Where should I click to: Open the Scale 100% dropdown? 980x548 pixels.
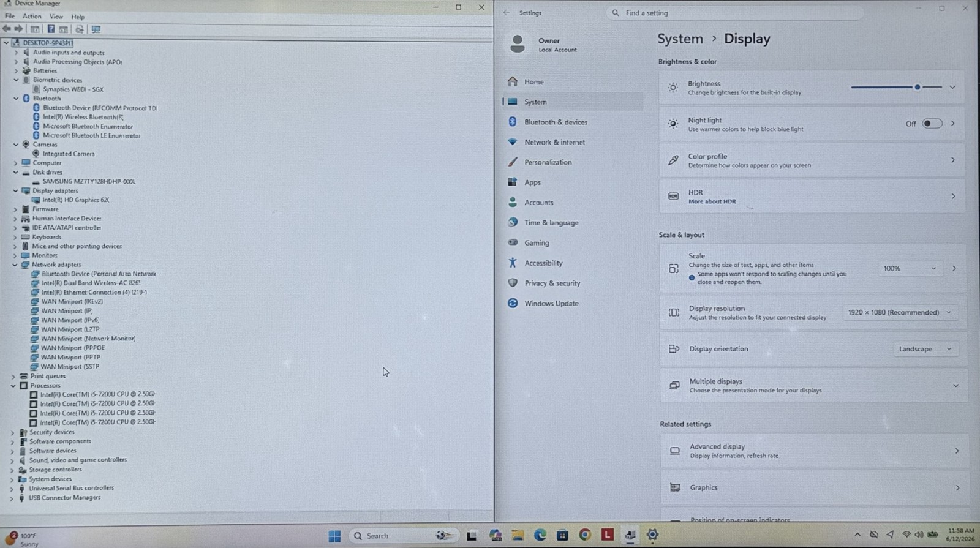tap(910, 269)
